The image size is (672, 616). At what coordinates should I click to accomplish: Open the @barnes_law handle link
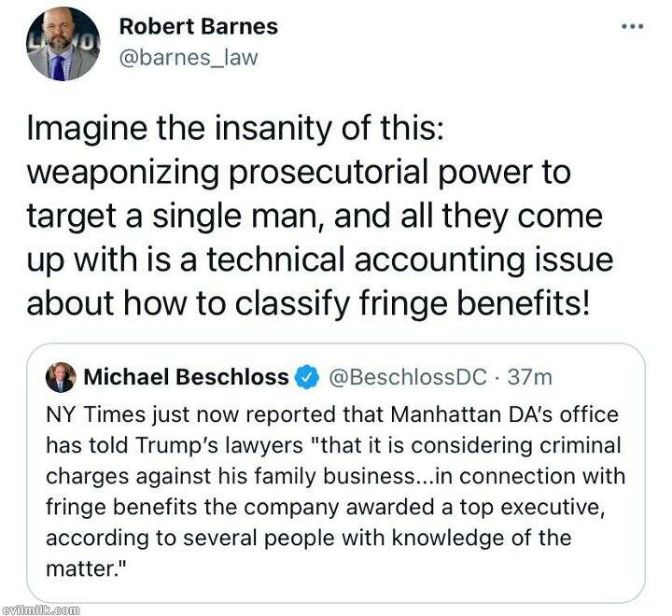[189, 58]
